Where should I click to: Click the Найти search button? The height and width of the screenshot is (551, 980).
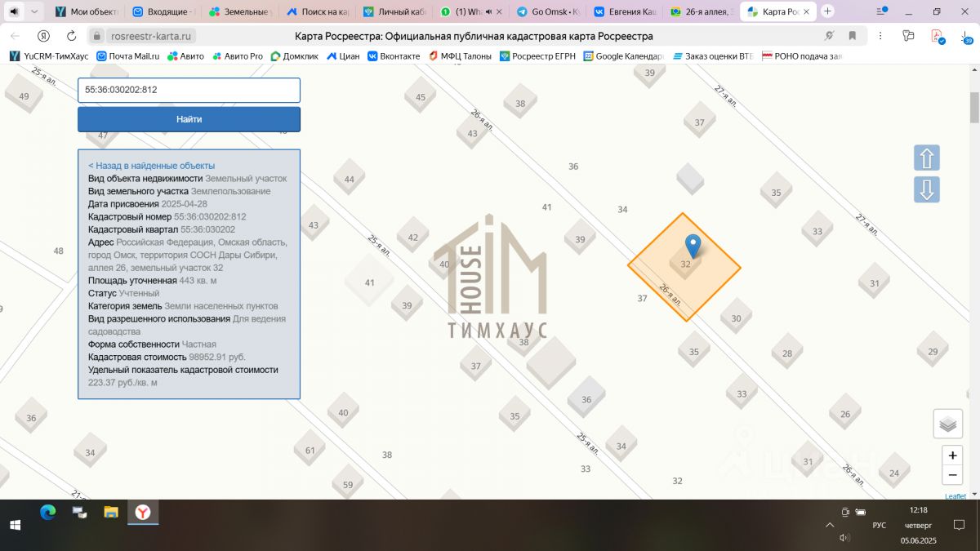189,119
